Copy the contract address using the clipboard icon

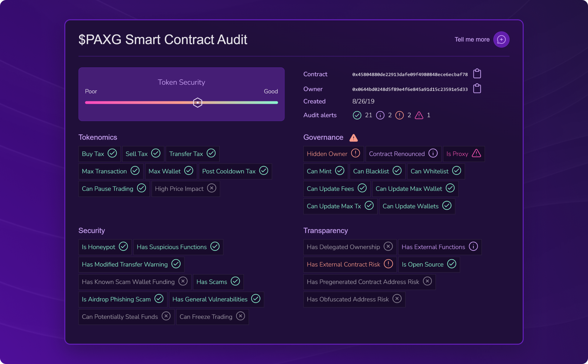pyautogui.click(x=477, y=74)
